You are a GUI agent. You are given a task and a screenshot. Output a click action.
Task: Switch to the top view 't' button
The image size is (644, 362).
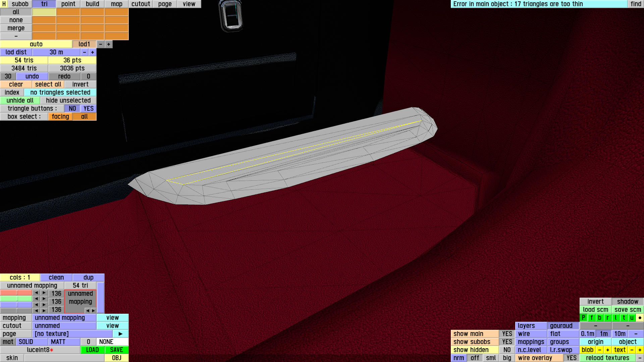point(624,318)
